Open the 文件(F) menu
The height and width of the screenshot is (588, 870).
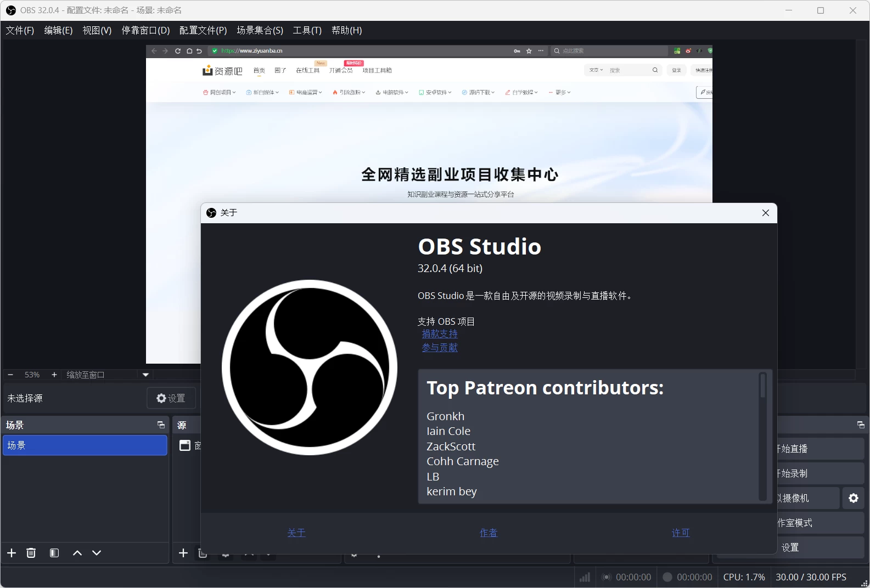point(20,30)
